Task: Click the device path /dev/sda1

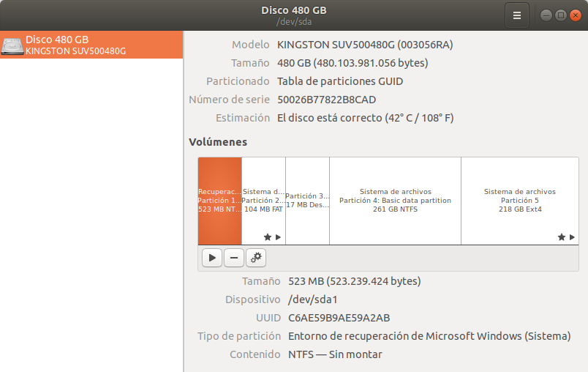Action: click(x=313, y=300)
